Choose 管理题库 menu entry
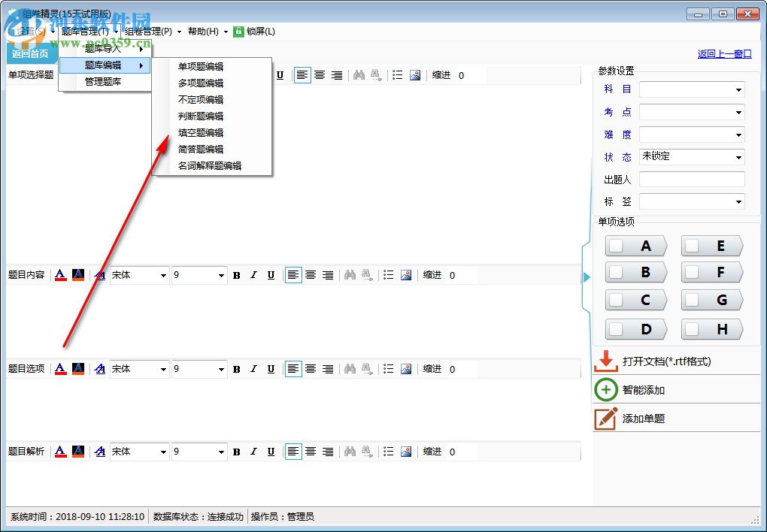Viewport: 767px width, 532px height. point(105,82)
